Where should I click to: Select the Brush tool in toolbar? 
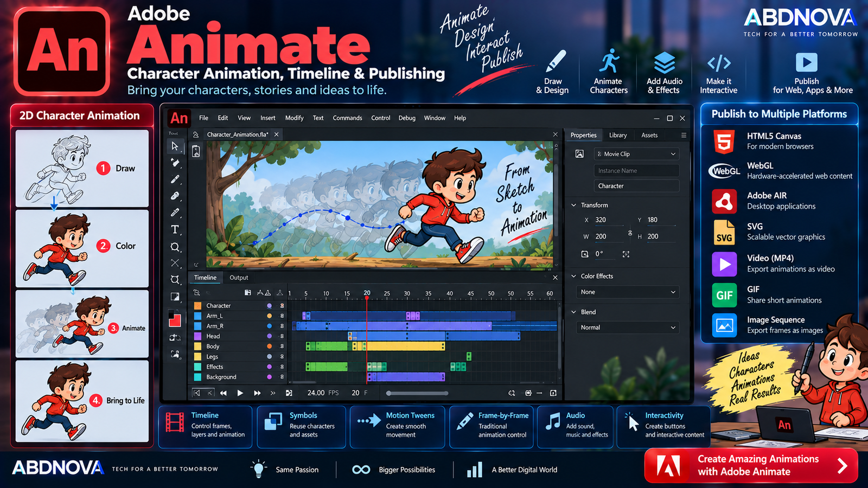(175, 179)
